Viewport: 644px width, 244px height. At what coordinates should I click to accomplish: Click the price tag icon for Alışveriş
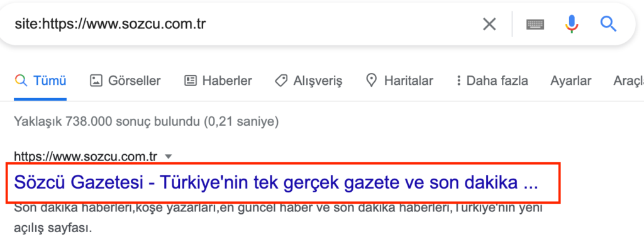(x=281, y=80)
